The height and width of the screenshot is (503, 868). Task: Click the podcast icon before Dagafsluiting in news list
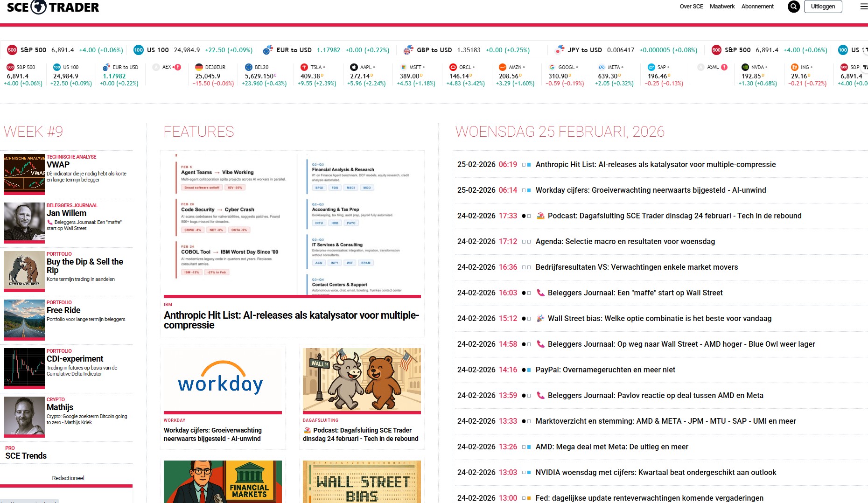click(541, 216)
